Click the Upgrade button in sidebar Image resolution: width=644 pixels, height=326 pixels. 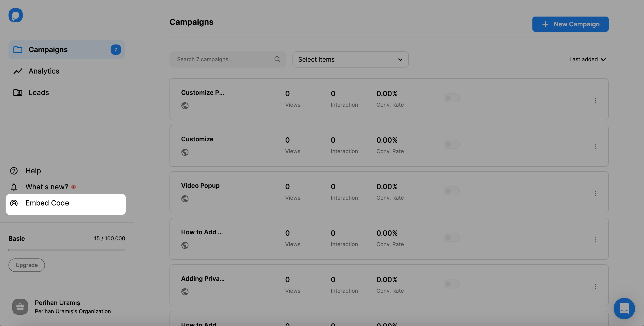point(27,265)
